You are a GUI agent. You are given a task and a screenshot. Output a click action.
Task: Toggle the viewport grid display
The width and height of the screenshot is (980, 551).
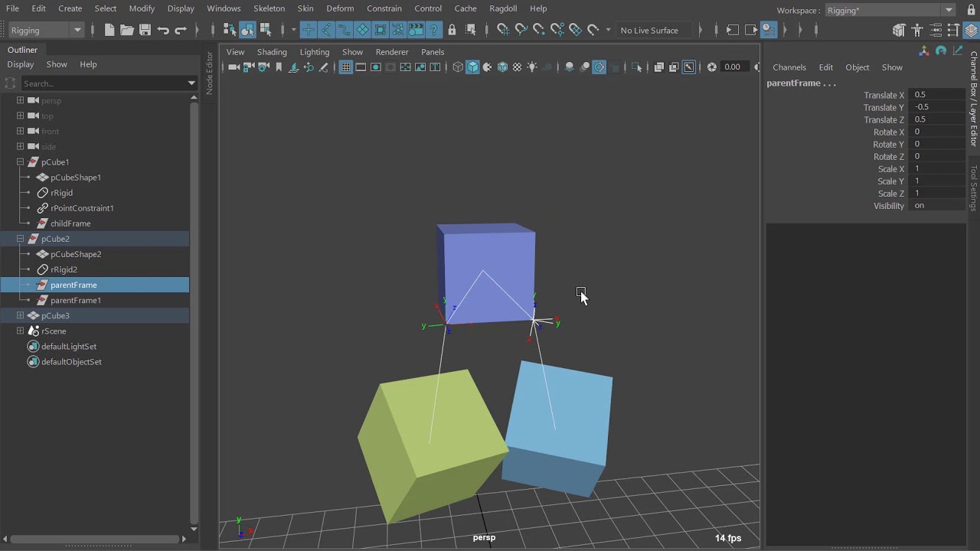click(346, 67)
